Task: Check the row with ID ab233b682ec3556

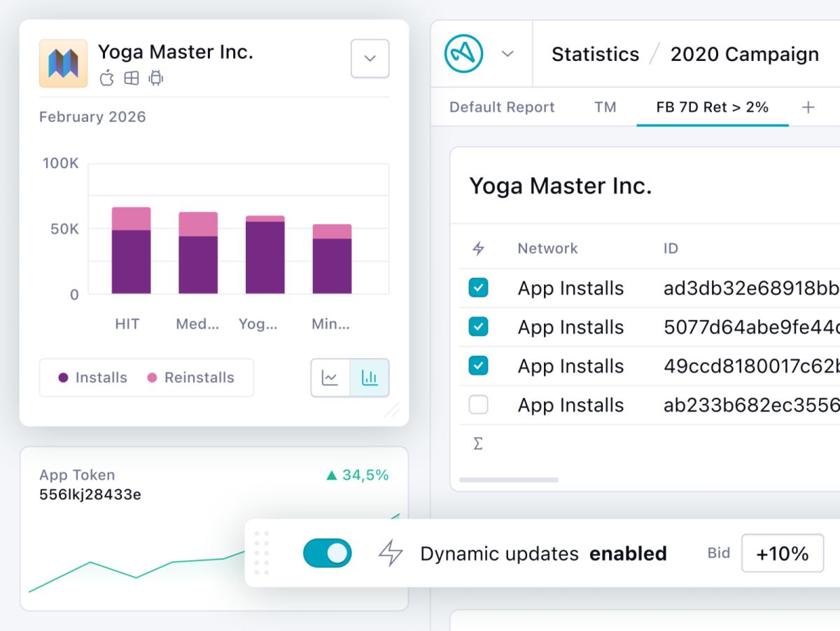Action: pos(478,405)
